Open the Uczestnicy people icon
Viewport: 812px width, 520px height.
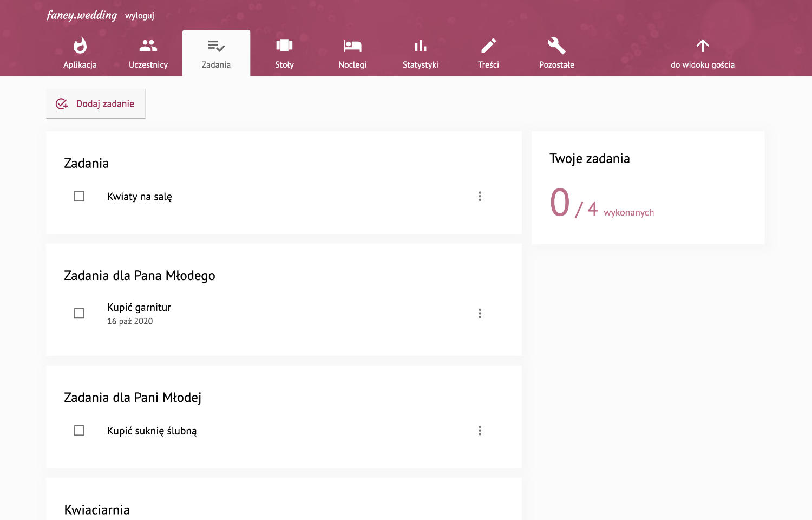pos(148,45)
